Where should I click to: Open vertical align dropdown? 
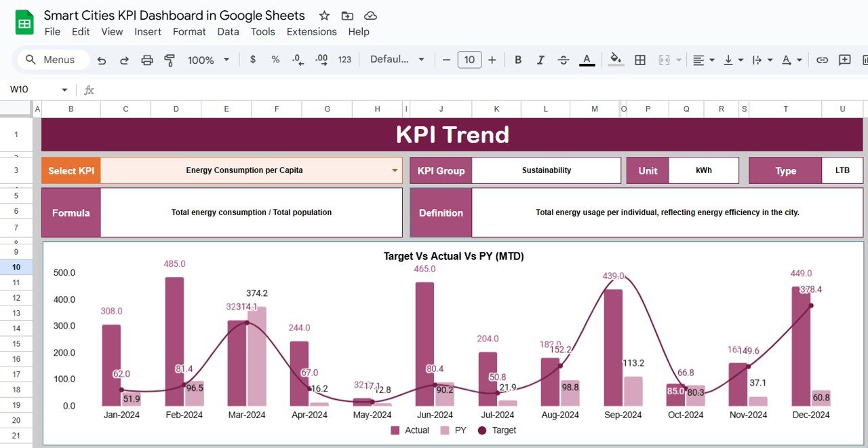pyautogui.click(x=733, y=60)
